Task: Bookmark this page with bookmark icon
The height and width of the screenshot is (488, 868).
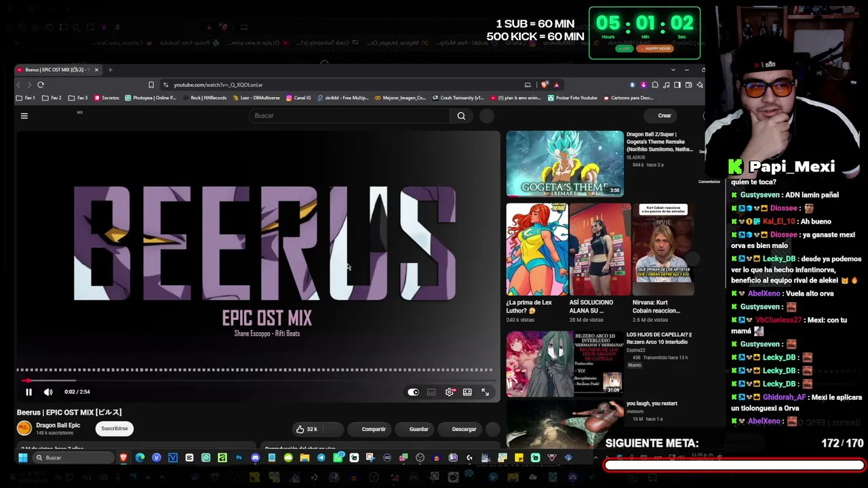Action: [x=151, y=85]
